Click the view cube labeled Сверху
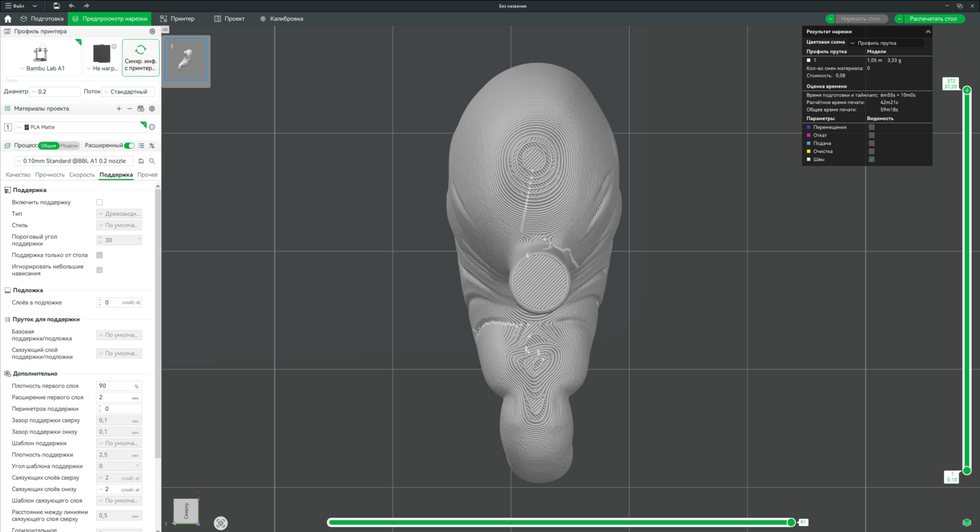 tap(186, 511)
